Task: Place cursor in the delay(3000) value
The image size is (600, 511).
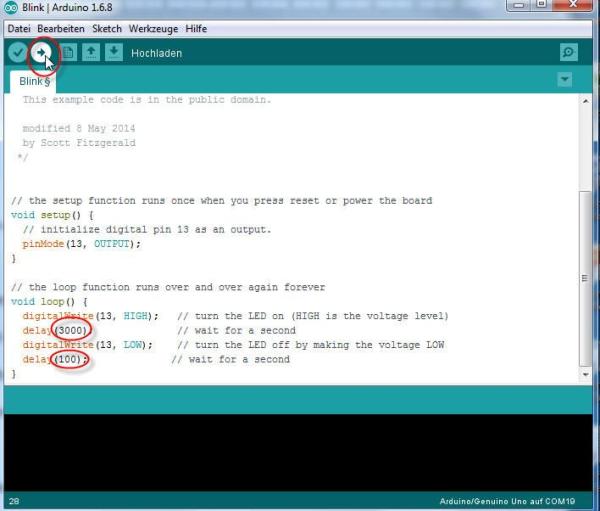Action: click(x=72, y=330)
